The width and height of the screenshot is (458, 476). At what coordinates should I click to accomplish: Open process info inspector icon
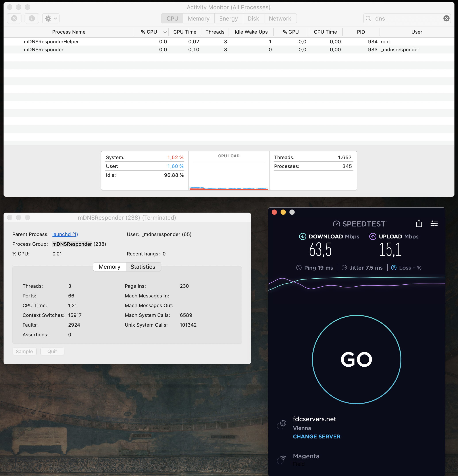point(32,19)
